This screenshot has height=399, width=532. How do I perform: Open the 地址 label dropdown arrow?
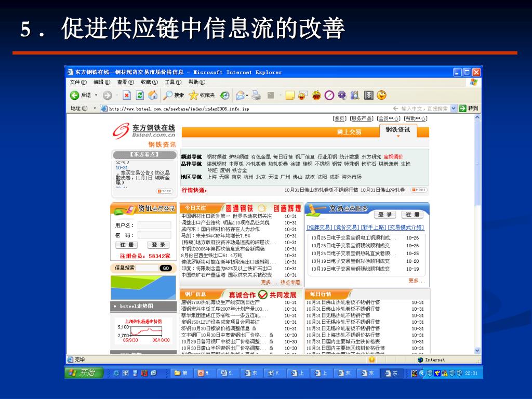(x=95, y=109)
